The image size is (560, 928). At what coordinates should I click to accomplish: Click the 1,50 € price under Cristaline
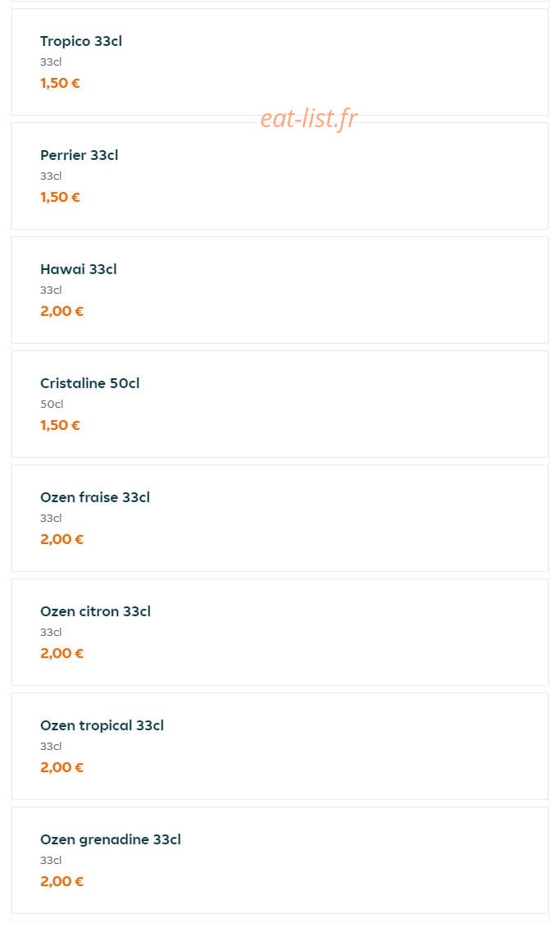point(60,426)
